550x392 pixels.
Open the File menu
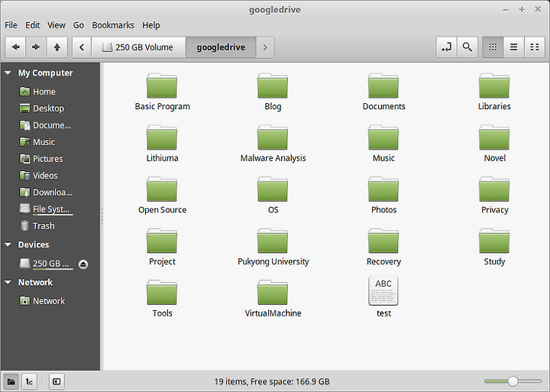coord(11,25)
